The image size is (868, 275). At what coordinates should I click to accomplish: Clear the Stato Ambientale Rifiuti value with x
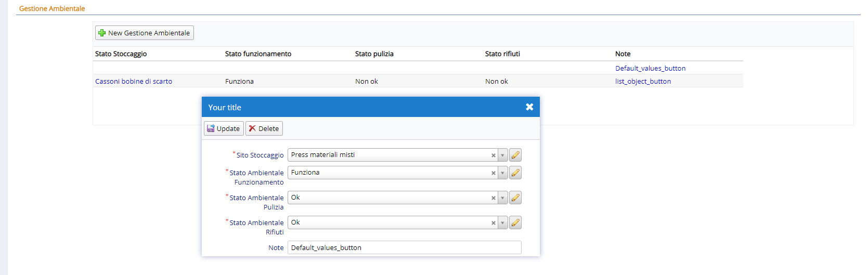(494, 223)
